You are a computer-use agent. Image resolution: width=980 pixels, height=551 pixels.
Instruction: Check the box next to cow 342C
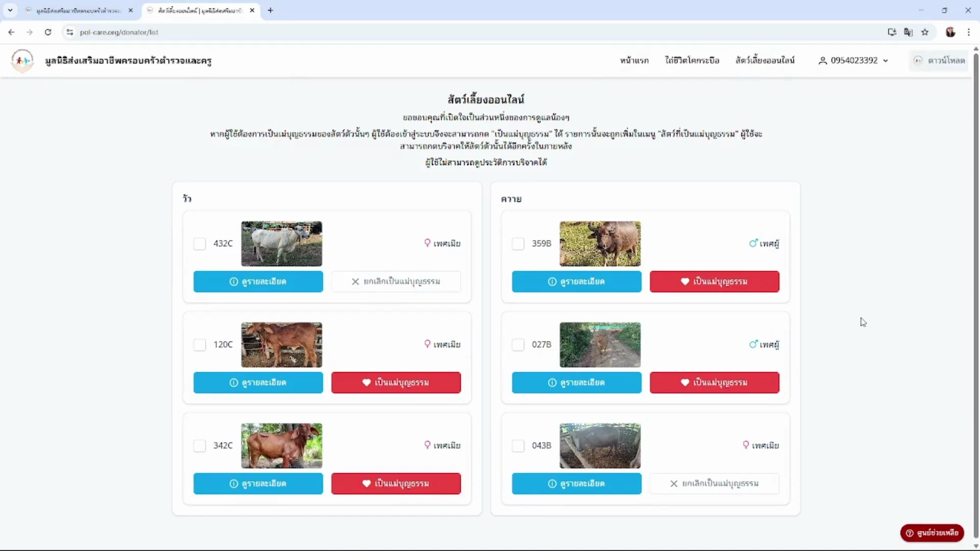200,446
